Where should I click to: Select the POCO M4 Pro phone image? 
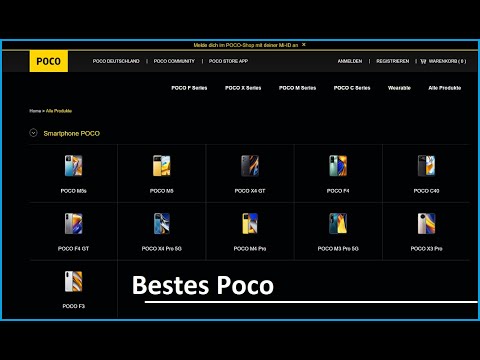250,223
